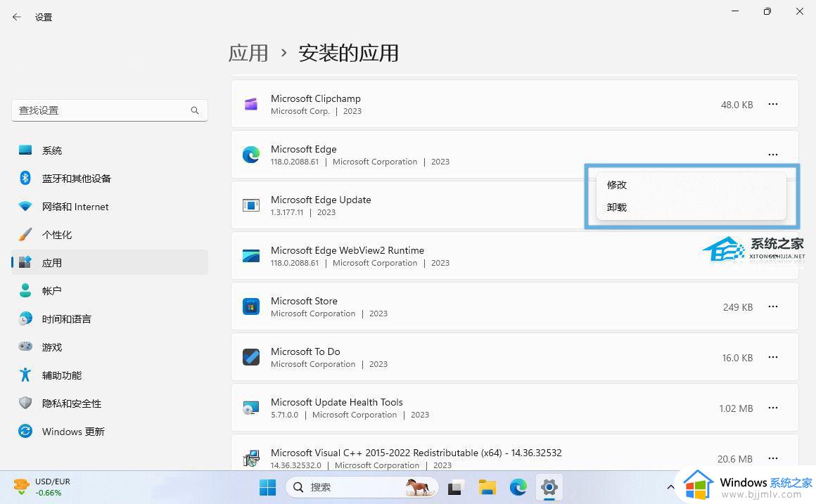Go to 游戏 gaming settings

click(109, 347)
